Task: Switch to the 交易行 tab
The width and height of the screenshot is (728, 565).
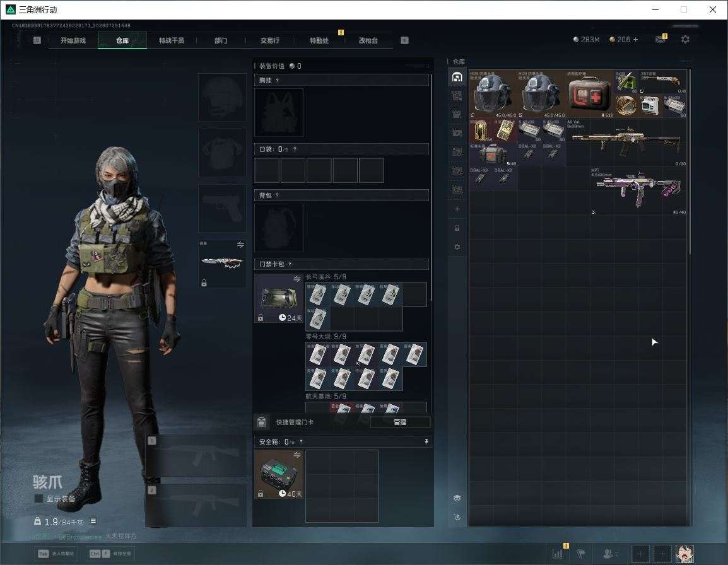Action: [270, 40]
